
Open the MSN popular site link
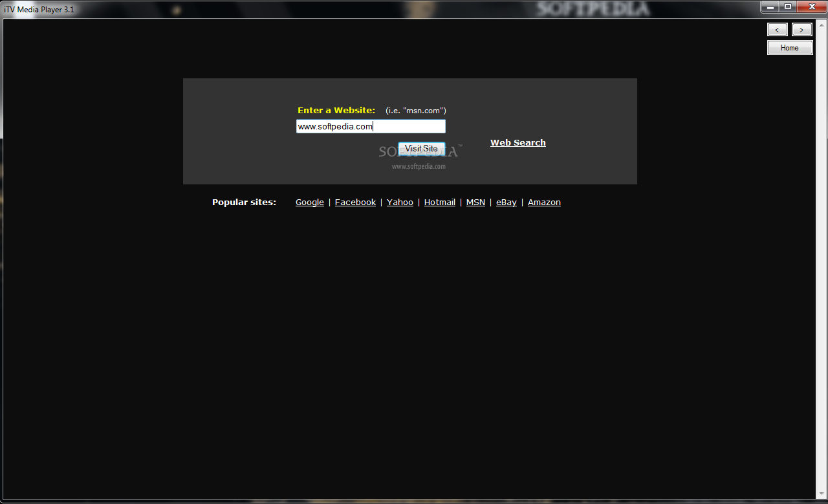pyautogui.click(x=475, y=203)
